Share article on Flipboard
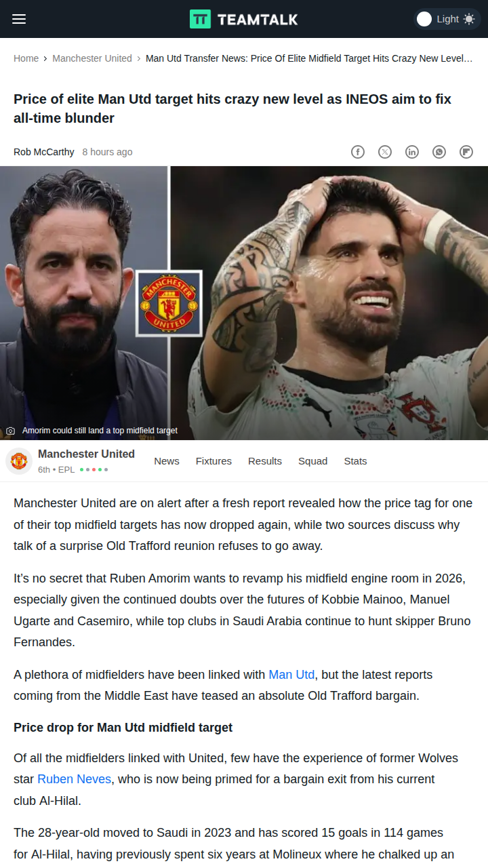This screenshot has height=868, width=488. click(x=466, y=152)
